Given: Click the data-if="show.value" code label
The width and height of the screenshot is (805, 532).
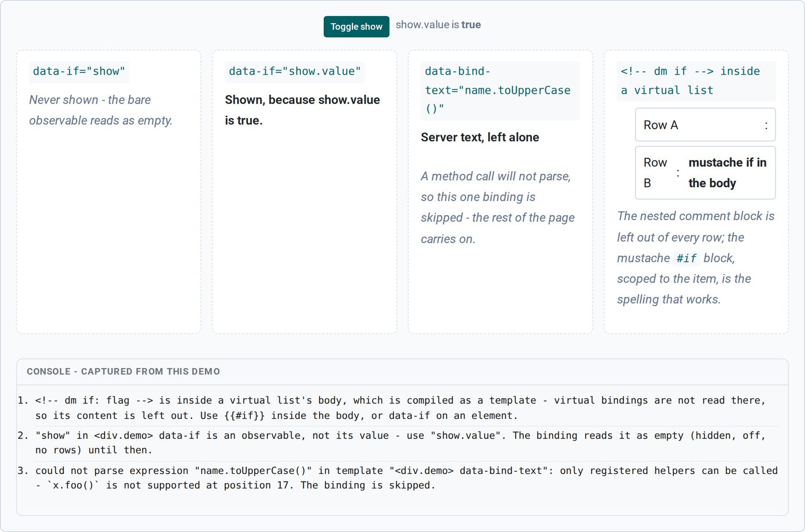Looking at the screenshot, I should 295,71.
